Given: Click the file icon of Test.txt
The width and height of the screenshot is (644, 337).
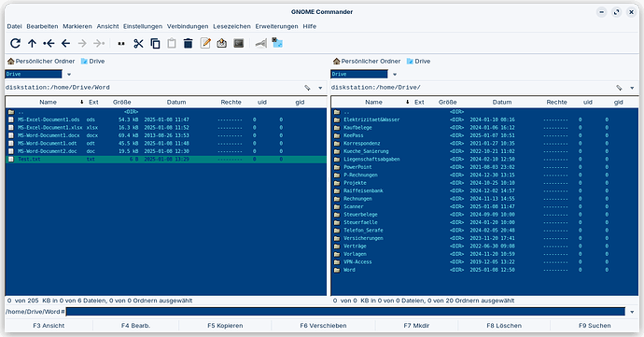Looking at the screenshot, I should (11, 159).
